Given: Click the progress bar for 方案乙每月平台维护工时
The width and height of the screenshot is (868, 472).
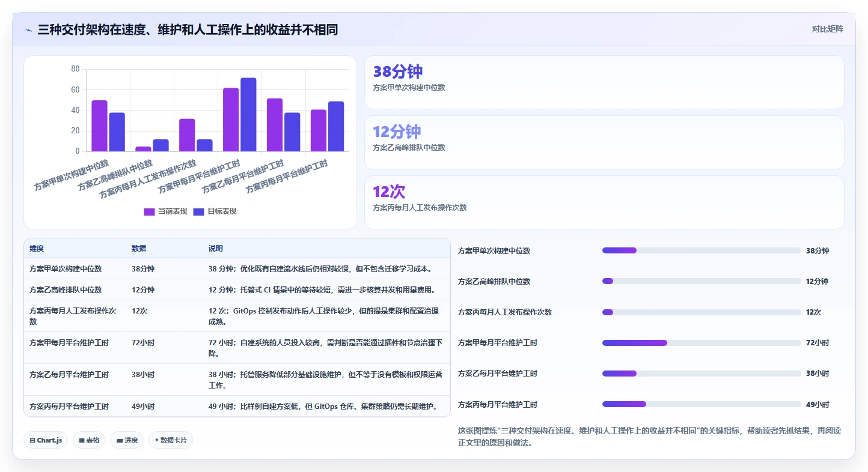Looking at the screenshot, I should [701, 374].
